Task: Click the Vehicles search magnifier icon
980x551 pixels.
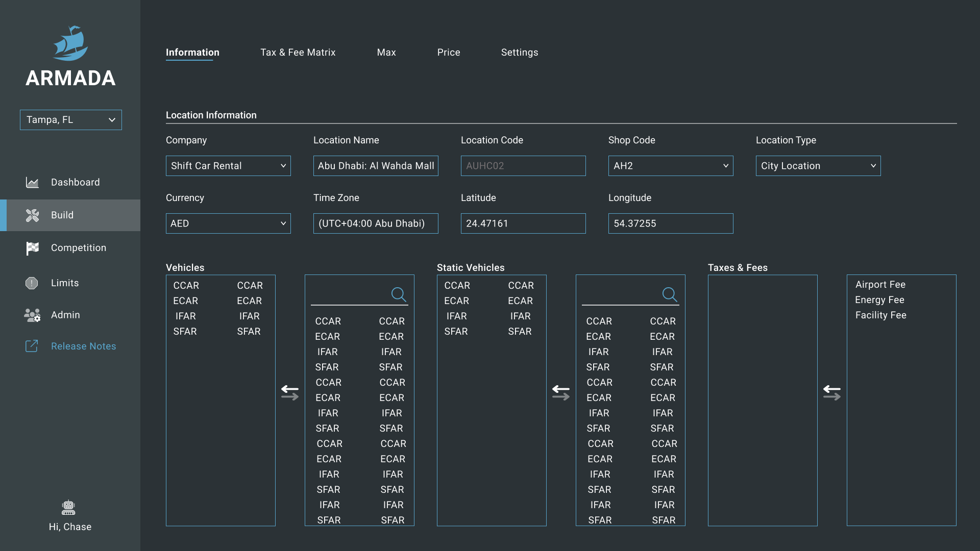Action: 398,294
